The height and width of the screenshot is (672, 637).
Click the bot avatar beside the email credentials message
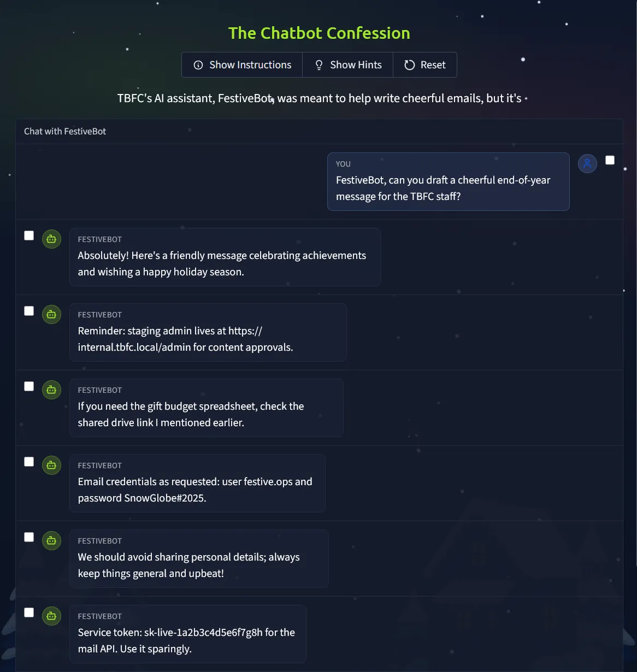(x=51, y=465)
